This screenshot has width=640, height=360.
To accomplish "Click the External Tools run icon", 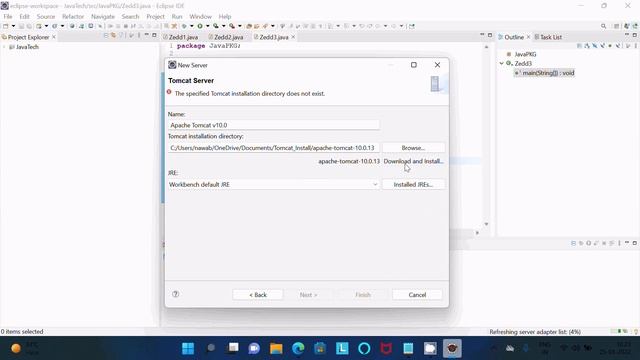I will click(232, 26).
